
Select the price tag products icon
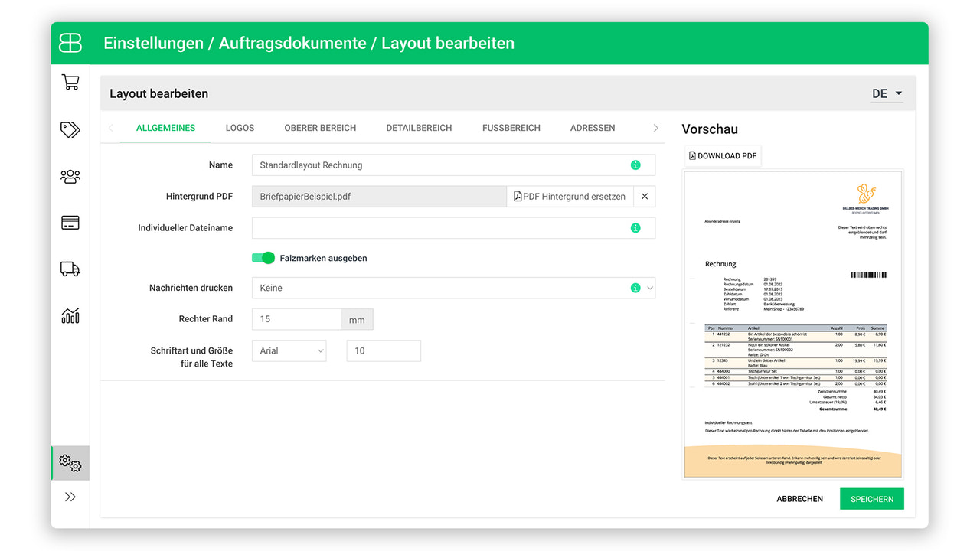point(70,129)
